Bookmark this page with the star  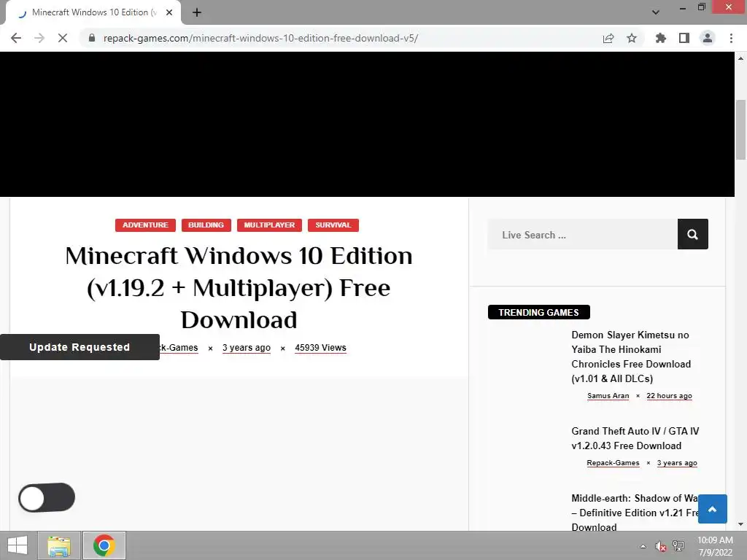pyautogui.click(x=632, y=38)
